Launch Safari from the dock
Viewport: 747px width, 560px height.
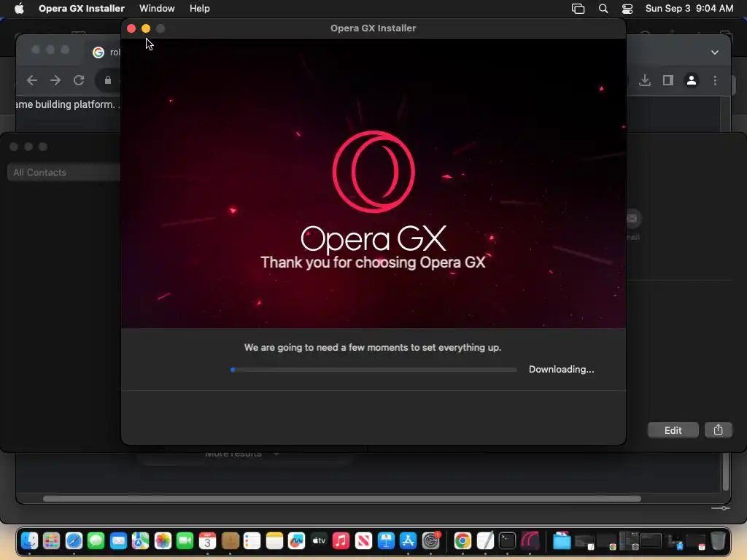74,541
